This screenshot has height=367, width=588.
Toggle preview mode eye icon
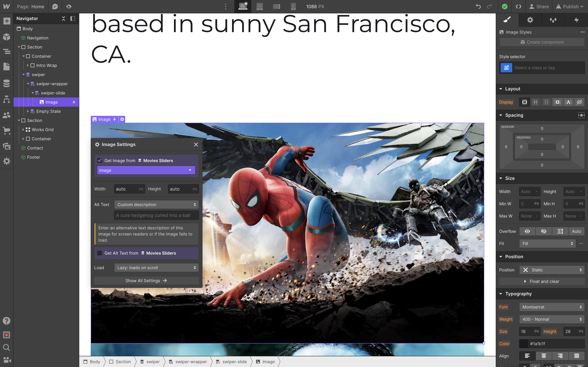(69, 6)
